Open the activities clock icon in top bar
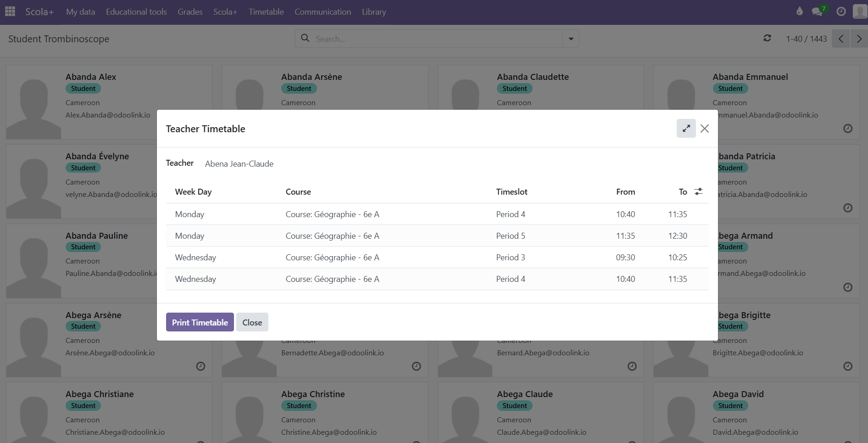This screenshot has width=868, height=443. tap(841, 11)
